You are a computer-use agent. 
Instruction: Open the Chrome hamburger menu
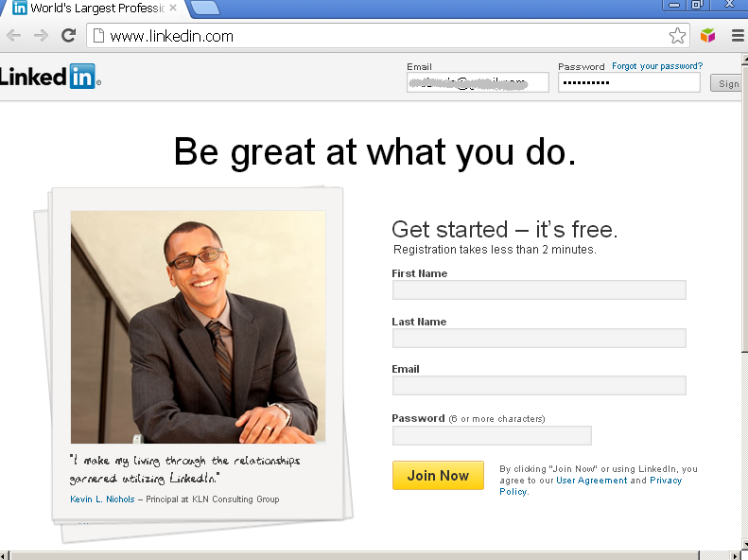coord(738,35)
